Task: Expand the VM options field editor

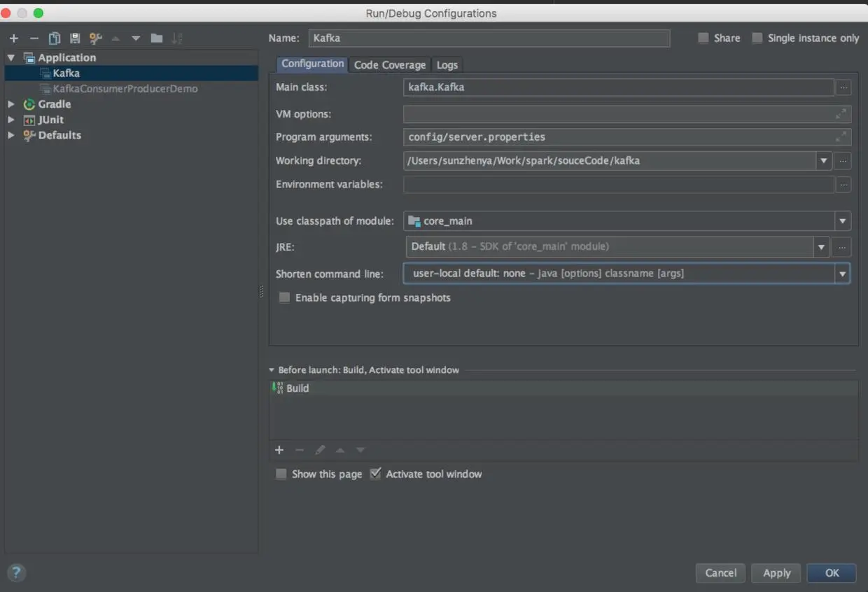Action: (841, 113)
